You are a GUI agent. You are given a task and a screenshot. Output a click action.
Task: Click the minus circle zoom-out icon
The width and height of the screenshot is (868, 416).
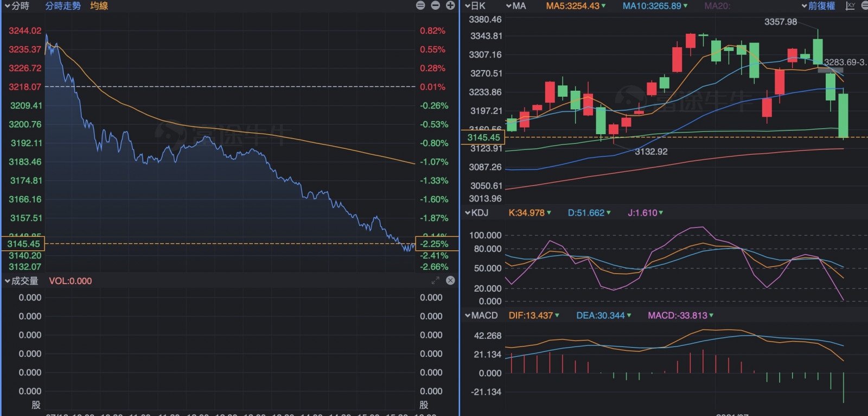point(435,5)
